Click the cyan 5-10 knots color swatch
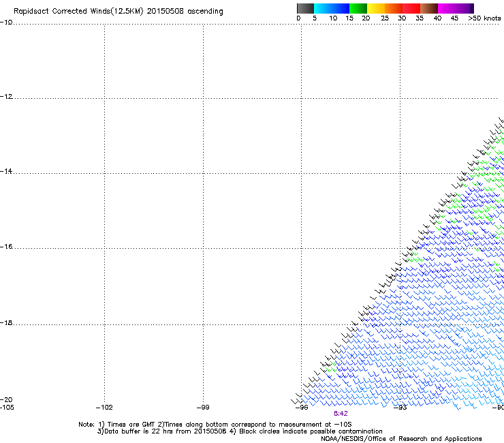The width and height of the screenshot is (504, 443). [323, 8]
